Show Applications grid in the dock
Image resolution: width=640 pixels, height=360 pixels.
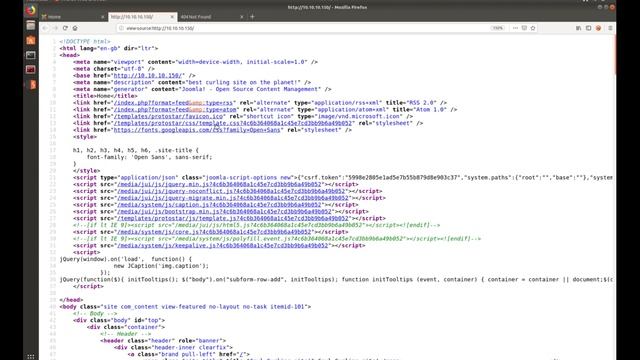[x=31, y=356]
